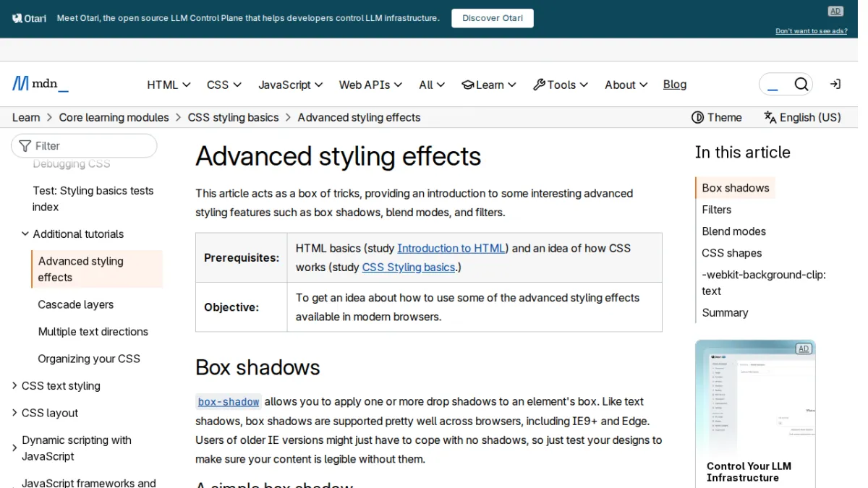Open the Theme switcher

pyautogui.click(x=717, y=117)
